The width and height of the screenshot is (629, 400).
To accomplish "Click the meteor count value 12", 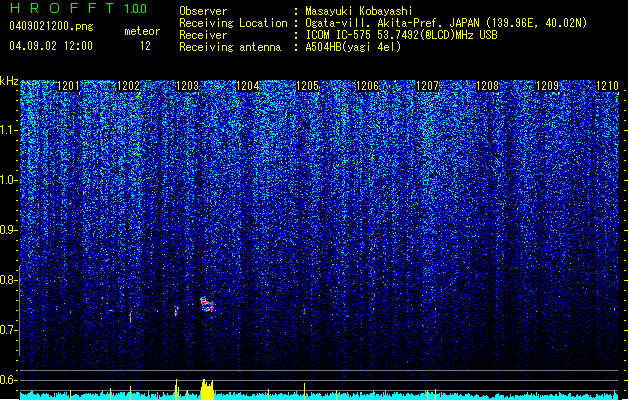I will click(x=145, y=46).
